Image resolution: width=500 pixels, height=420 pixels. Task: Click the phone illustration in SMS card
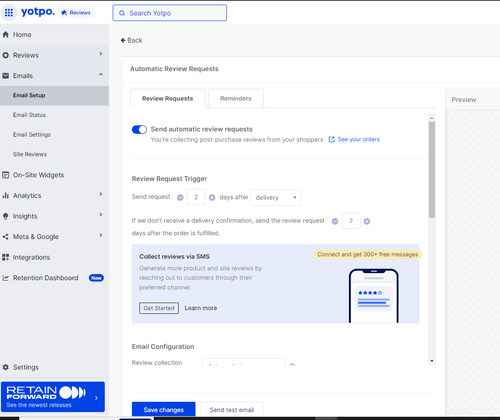click(374, 296)
